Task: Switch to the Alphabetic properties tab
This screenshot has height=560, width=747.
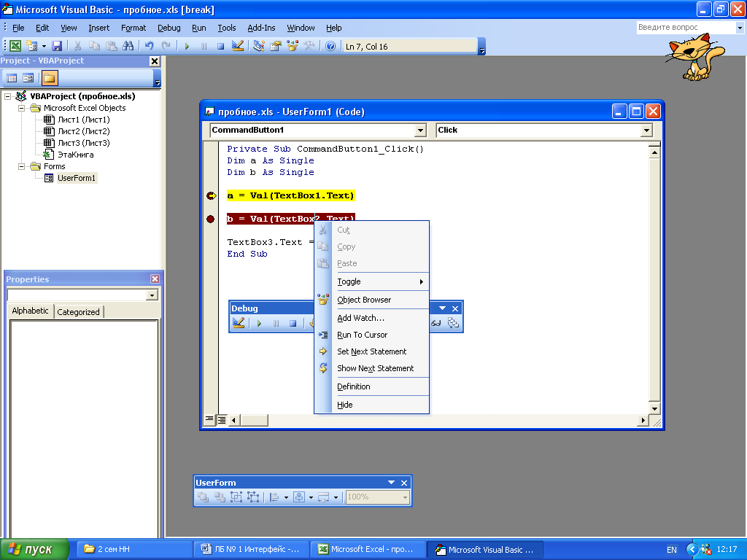Action: click(30, 311)
